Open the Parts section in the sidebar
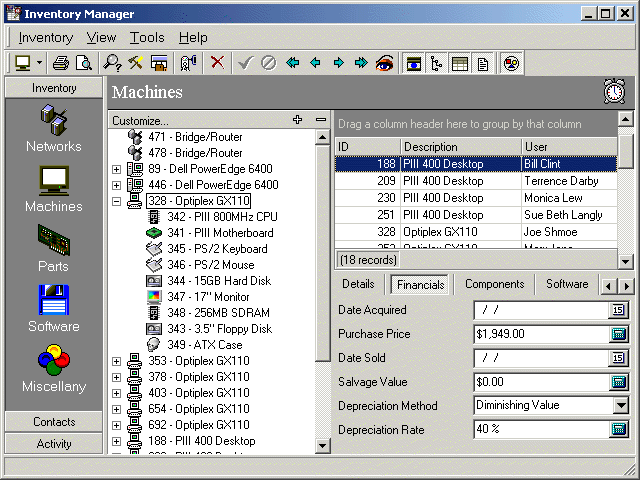 click(x=53, y=248)
